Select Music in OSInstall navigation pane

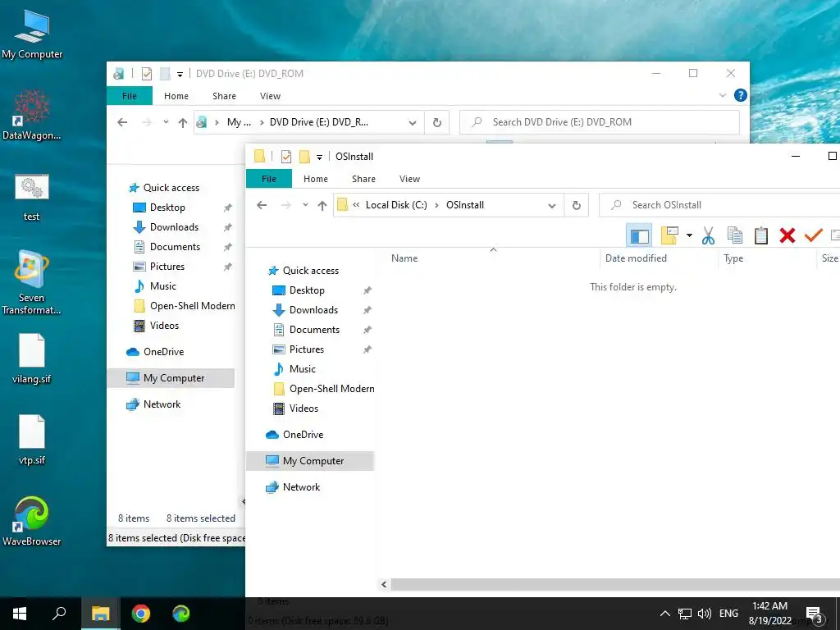(302, 369)
